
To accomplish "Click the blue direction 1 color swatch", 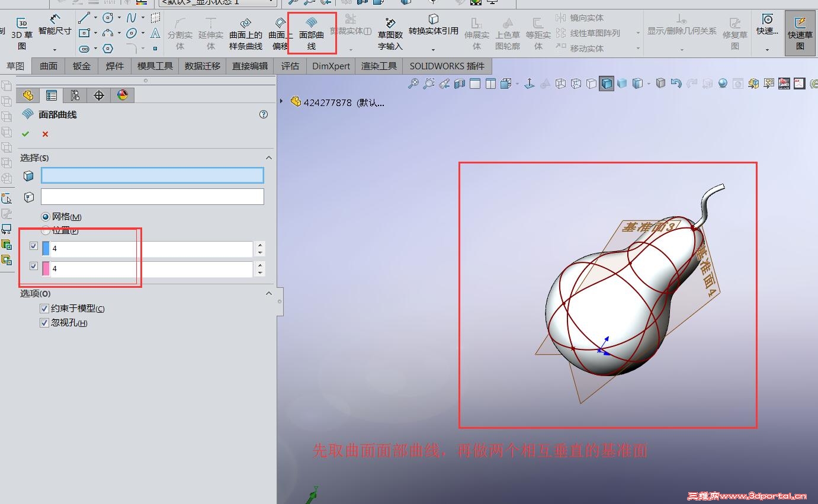I will pyautogui.click(x=46, y=249).
